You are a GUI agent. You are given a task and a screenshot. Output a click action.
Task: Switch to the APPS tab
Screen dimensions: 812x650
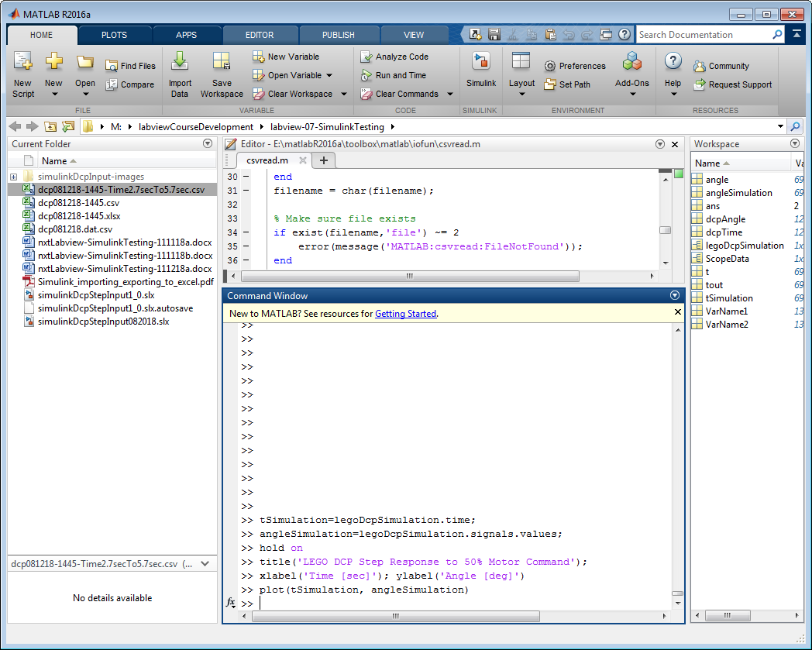tap(187, 35)
